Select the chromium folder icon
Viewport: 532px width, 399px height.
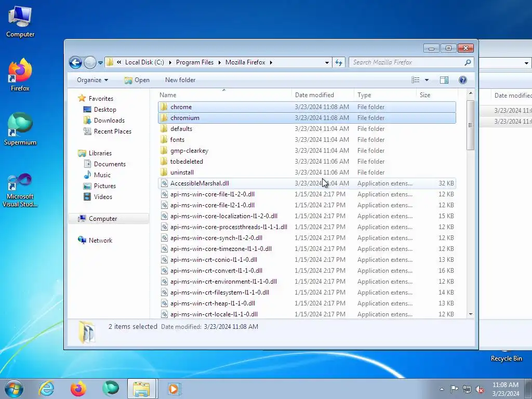coord(164,118)
